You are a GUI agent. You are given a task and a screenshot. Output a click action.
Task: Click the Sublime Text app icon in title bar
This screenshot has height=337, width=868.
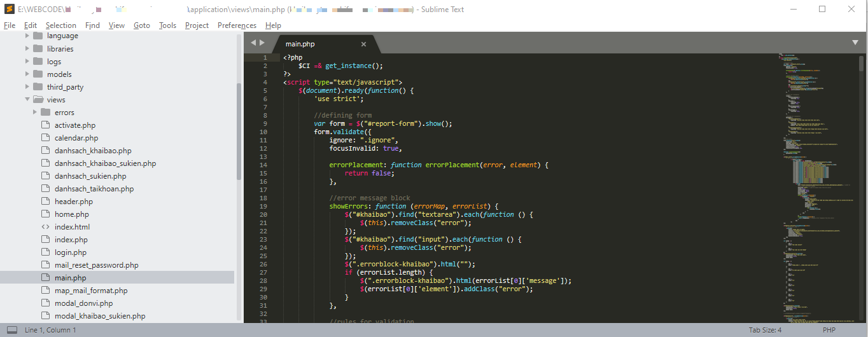(10, 9)
